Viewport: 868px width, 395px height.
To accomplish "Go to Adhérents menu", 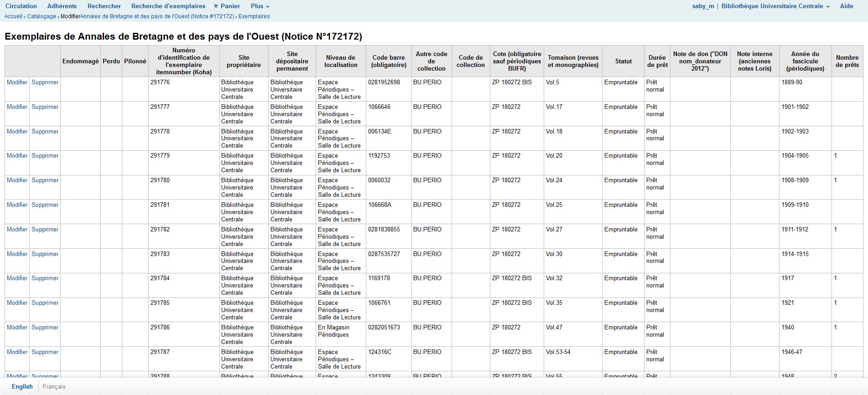I will [x=62, y=6].
